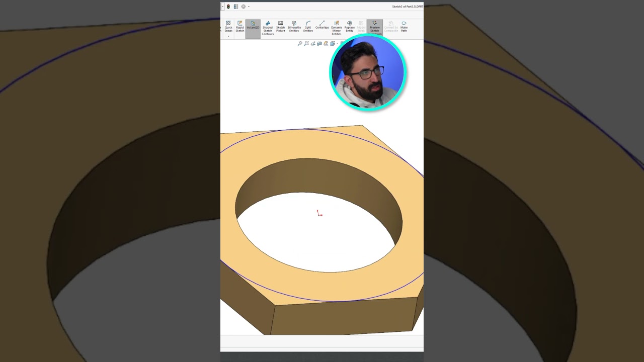The image size is (644, 362).
Task: Choose the Split Entities tool
Action: tap(308, 27)
